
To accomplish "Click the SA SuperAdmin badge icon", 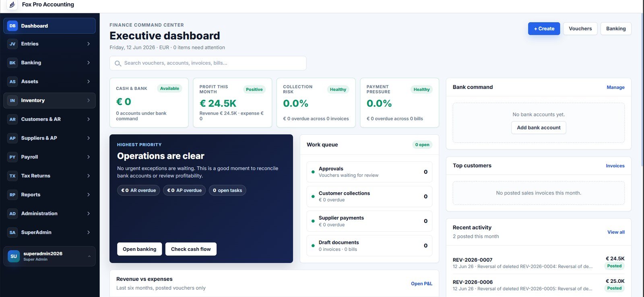I will click(12, 233).
